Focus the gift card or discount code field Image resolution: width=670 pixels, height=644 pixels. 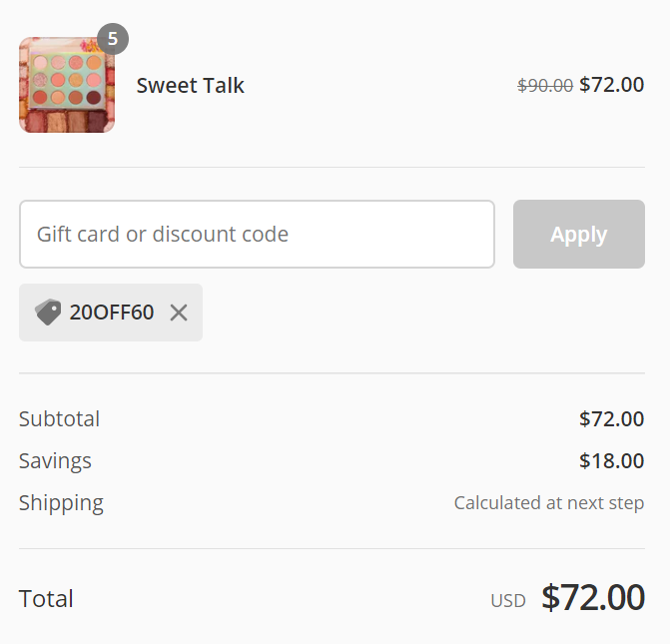(257, 234)
